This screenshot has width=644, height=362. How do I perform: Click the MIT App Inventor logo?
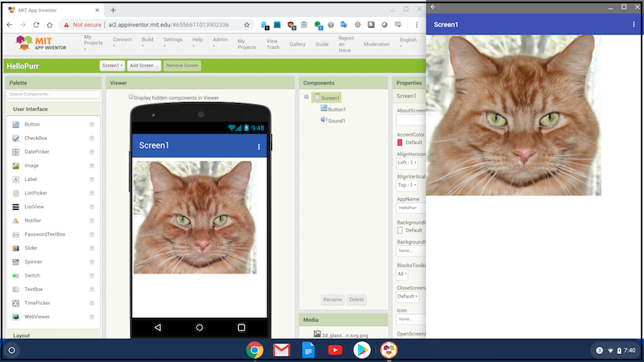pos(40,43)
